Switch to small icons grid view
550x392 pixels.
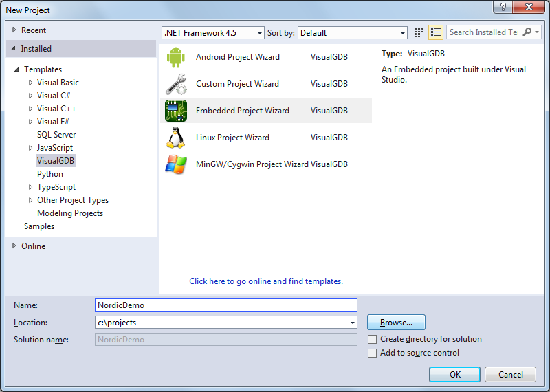(x=419, y=32)
